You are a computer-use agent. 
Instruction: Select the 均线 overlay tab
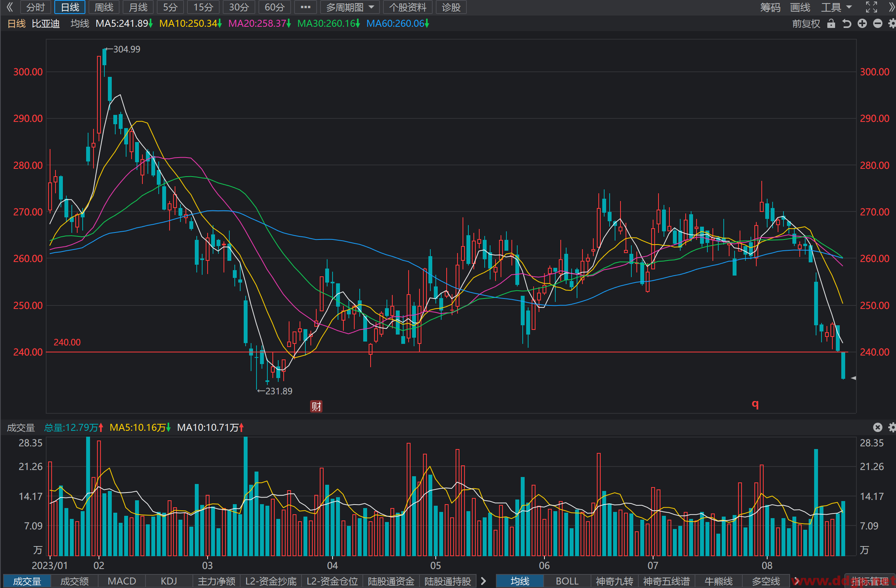(x=520, y=581)
